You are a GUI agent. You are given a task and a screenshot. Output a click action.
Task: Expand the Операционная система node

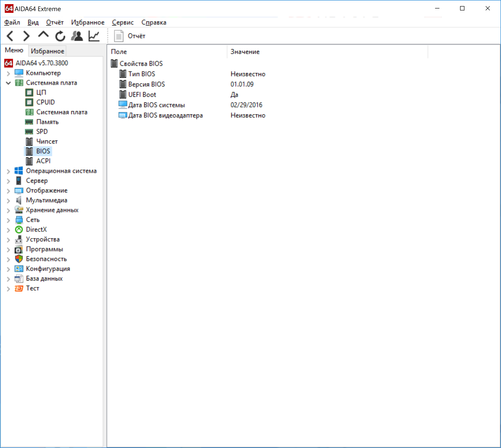click(x=8, y=171)
